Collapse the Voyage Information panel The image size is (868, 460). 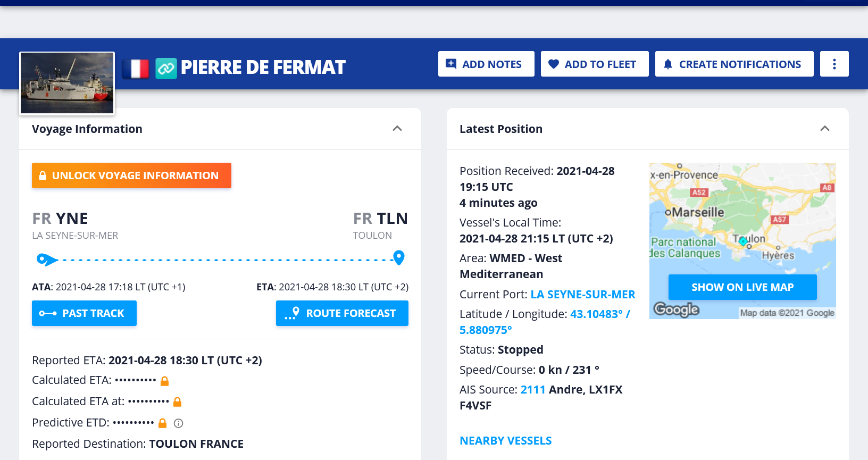[x=397, y=129]
